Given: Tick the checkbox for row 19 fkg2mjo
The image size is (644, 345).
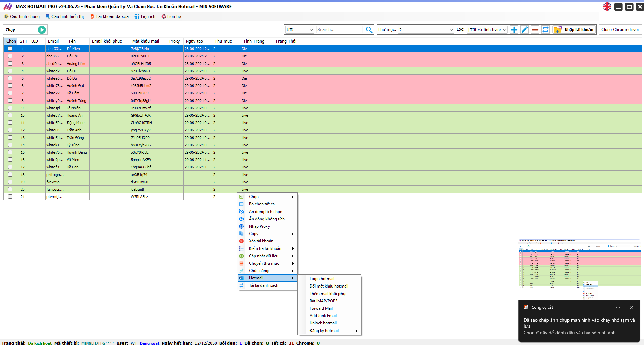Looking at the screenshot, I should [10, 182].
